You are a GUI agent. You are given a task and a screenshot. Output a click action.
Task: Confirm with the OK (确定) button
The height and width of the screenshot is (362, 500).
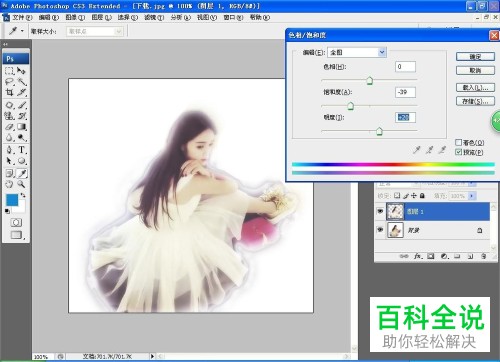point(475,56)
